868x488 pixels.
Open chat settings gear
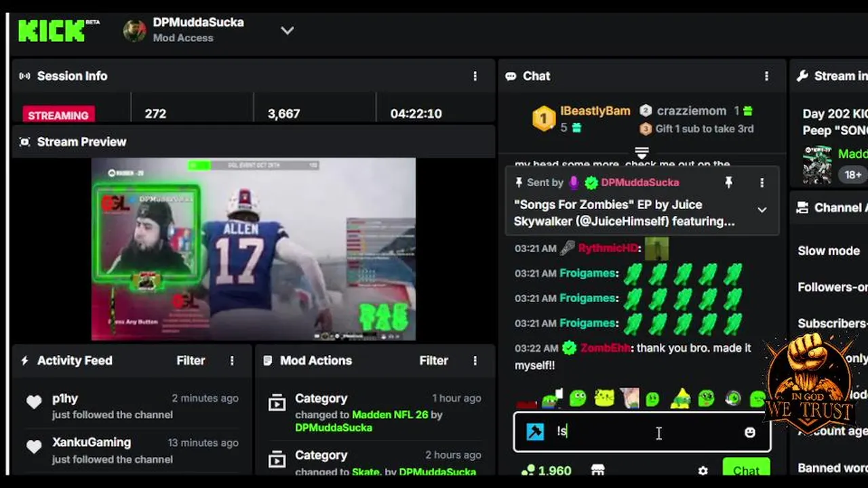point(703,470)
